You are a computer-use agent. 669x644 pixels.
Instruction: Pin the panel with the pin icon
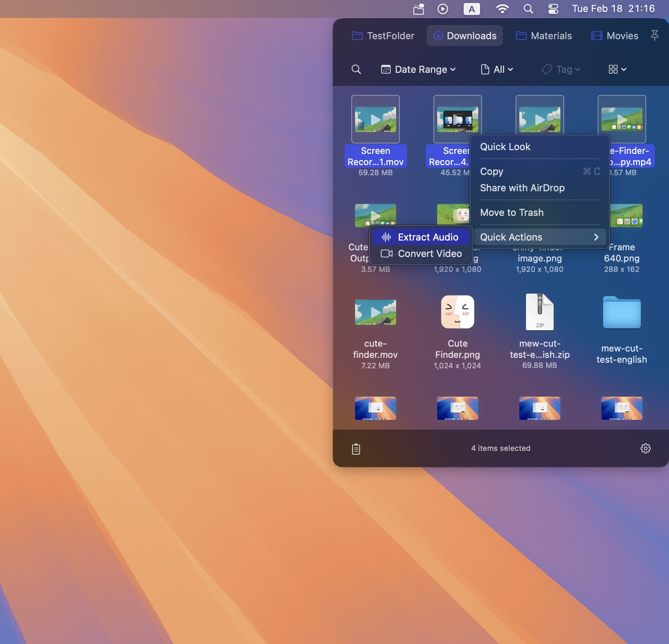pyautogui.click(x=654, y=35)
